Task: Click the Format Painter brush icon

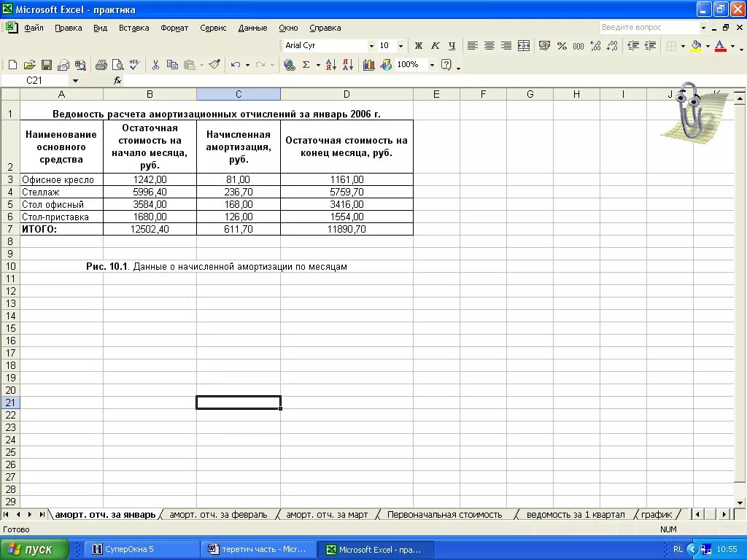Action: point(214,64)
